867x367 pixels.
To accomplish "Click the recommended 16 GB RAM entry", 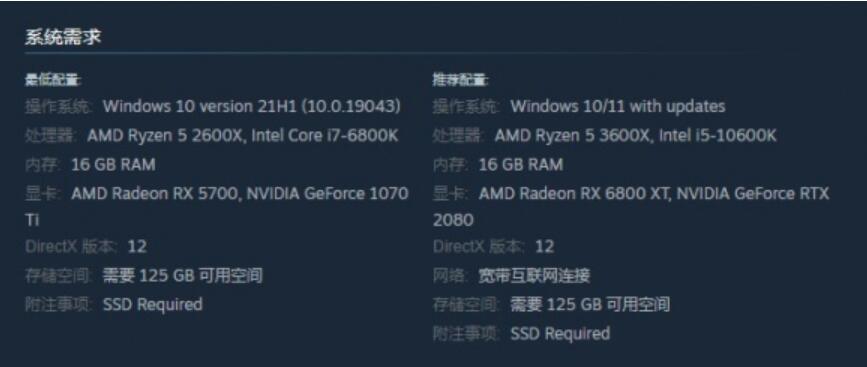I will pos(521,165).
